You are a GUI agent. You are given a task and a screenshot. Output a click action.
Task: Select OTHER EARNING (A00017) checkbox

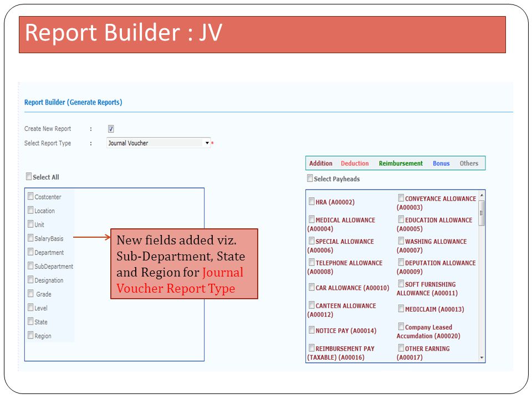pos(401,348)
